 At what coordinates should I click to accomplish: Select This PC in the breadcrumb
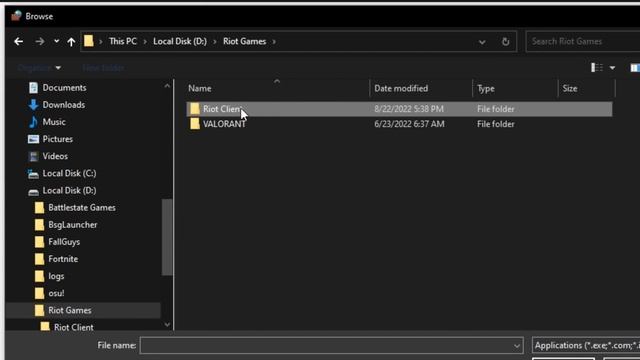(122, 41)
